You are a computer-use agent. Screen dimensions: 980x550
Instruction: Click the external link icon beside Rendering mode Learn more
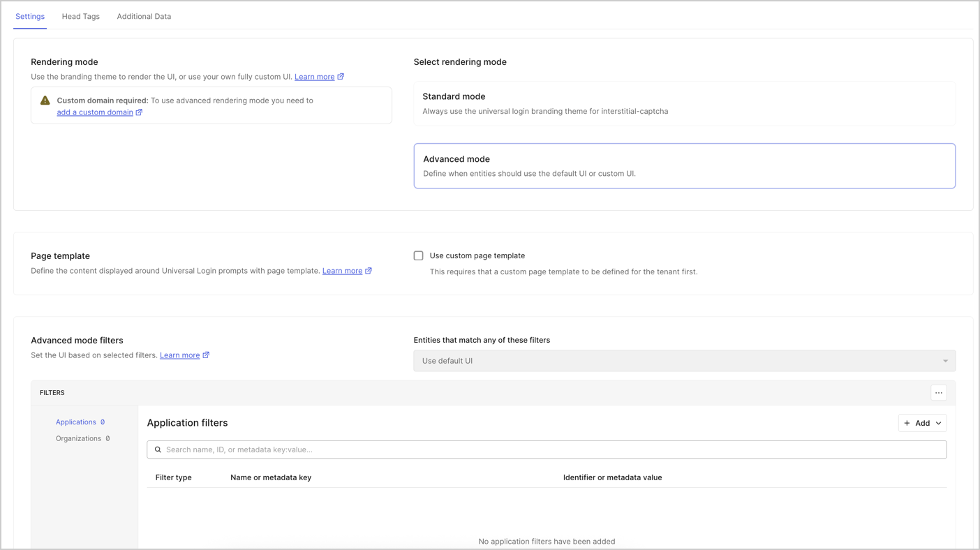pyautogui.click(x=341, y=76)
